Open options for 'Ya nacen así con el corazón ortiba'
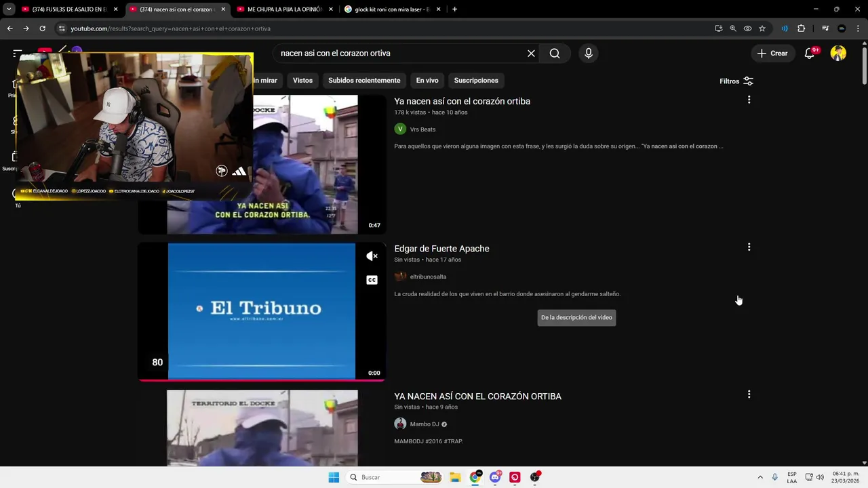This screenshot has width=868, height=488. (749, 100)
